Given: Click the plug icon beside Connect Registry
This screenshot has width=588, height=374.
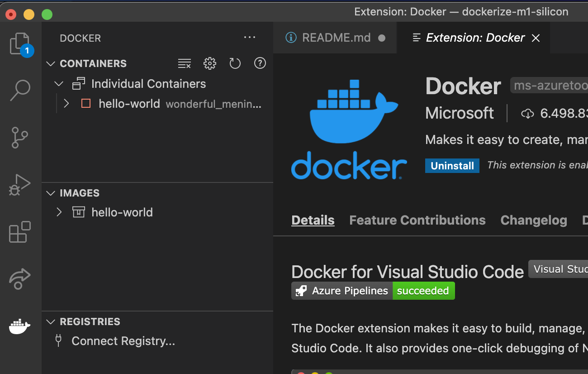Looking at the screenshot, I should click(x=58, y=340).
